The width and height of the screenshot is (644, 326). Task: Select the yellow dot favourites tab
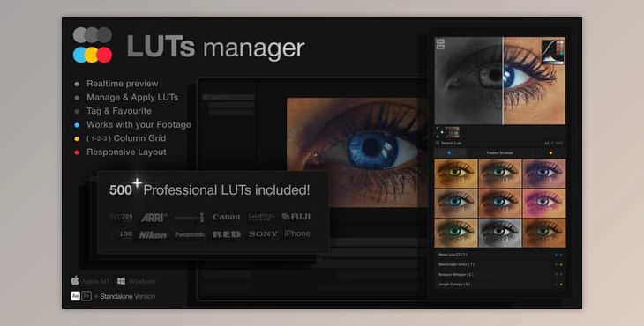tap(550, 153)
